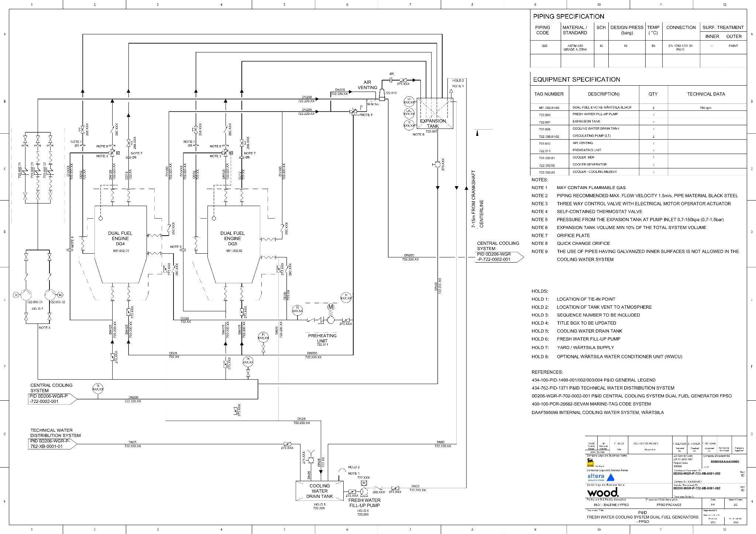This screenshot has width=756, height=534.
Task: Click the PIPING SPECIFICATION table heading
Action: click(568, 16)
